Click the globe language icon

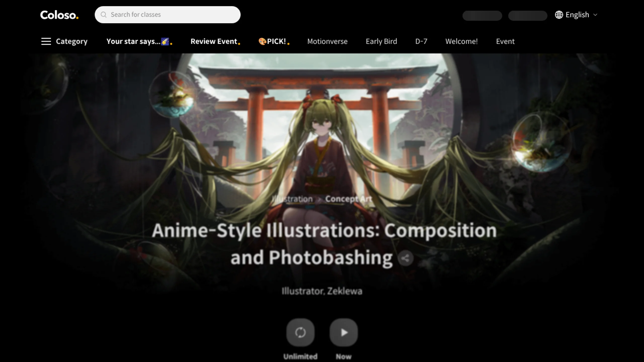pyautogui.click(x=559, y=15)
